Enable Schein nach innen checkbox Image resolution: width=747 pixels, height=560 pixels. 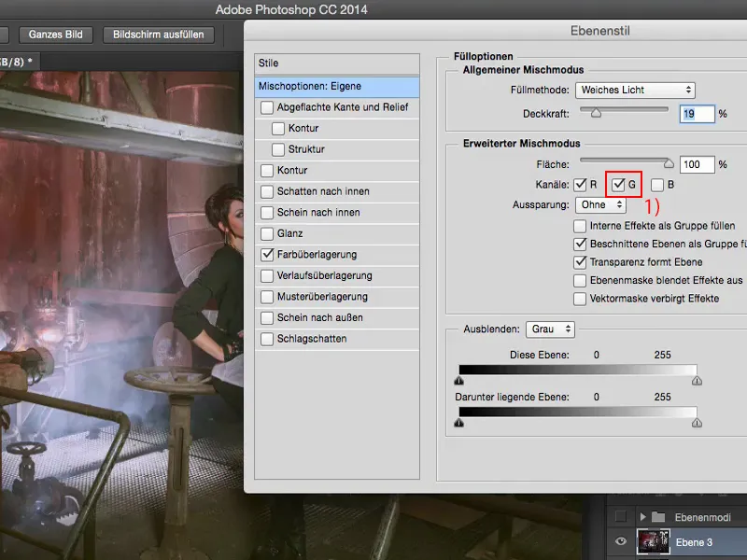pos(267,213)
